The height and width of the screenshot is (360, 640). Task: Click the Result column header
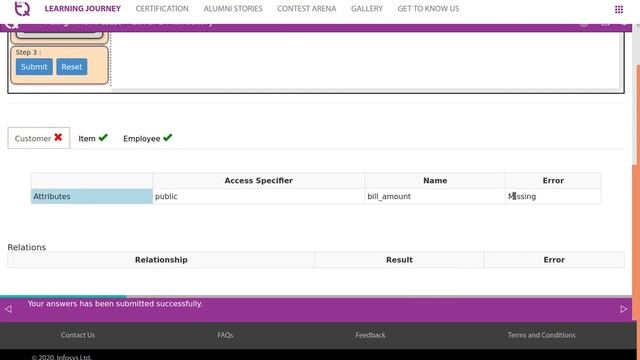click(x=399, y=260)
